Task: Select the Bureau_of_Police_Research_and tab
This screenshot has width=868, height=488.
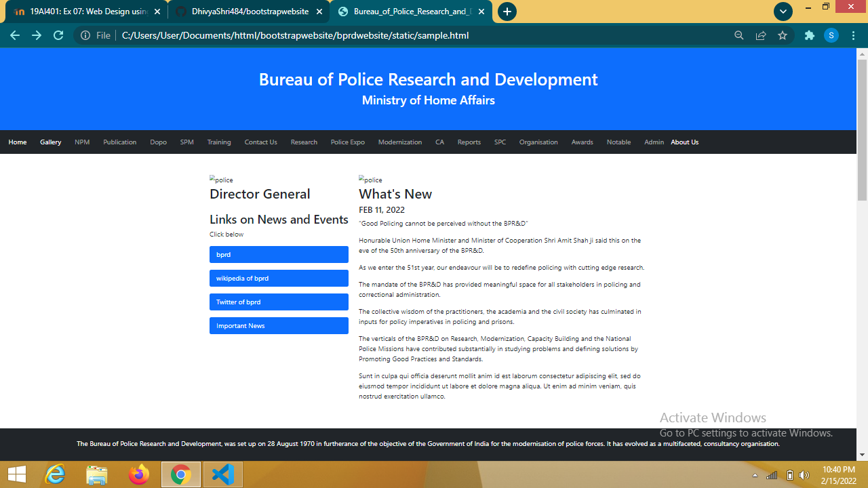Action: [410, 12]
